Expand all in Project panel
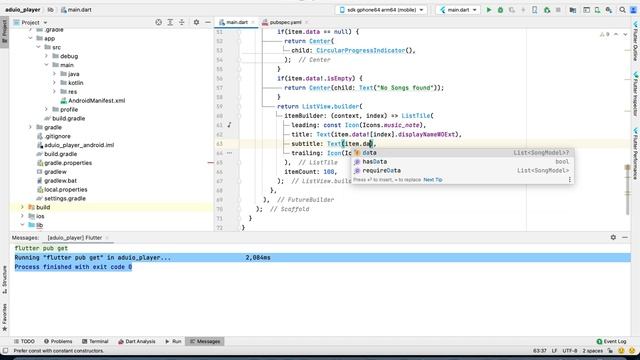 [x=170, y=22]
